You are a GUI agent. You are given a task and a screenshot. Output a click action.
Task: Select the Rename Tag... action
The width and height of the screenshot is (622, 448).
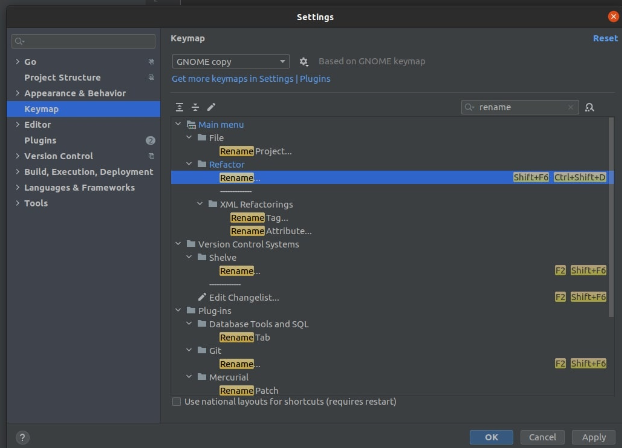click(259, 218)
